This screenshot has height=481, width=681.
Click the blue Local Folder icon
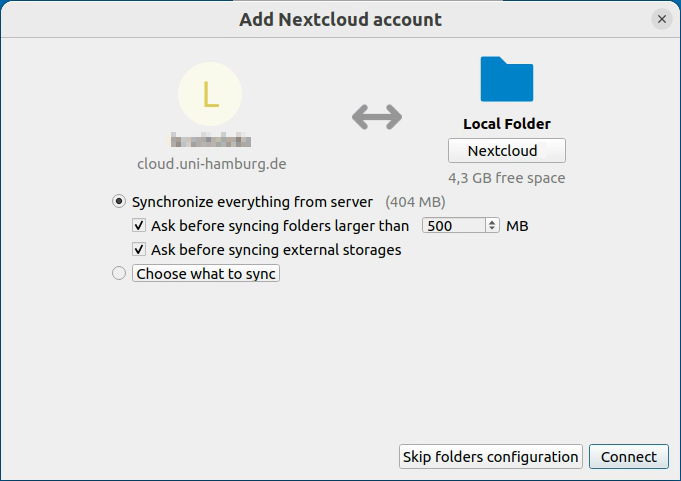click(506, 79)
